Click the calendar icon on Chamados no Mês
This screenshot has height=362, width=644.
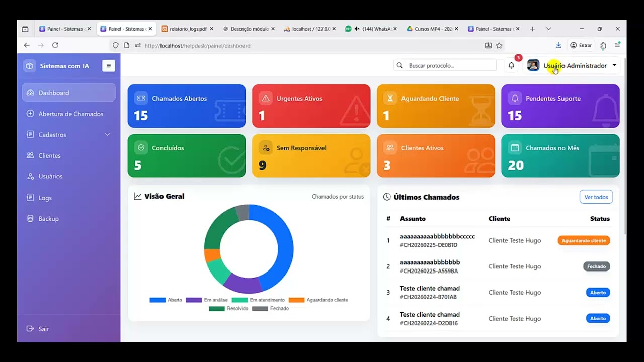515,148
